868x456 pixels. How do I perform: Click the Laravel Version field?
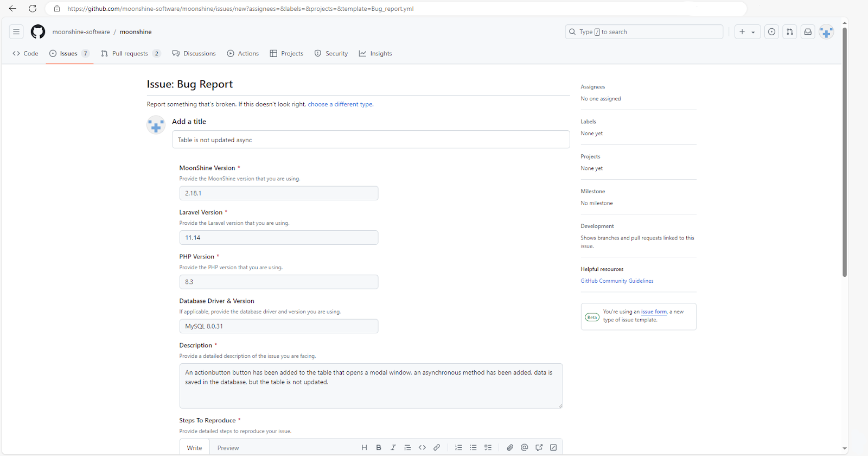279,238
